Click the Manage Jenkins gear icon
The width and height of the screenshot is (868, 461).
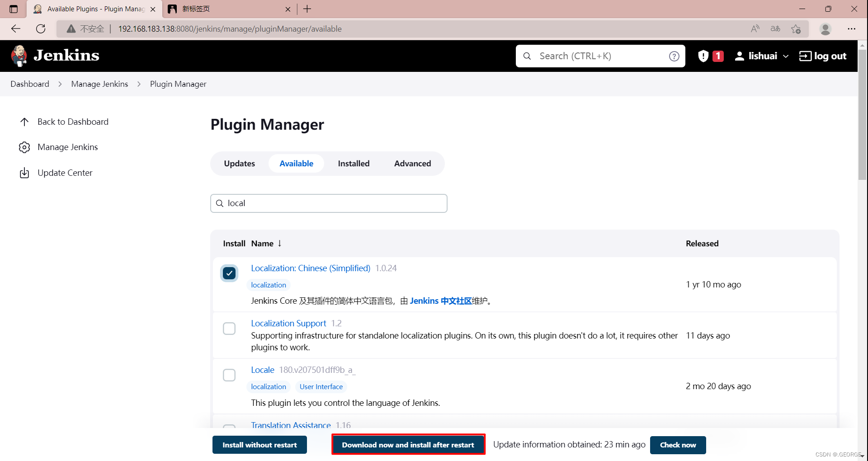tap(24, 147)
